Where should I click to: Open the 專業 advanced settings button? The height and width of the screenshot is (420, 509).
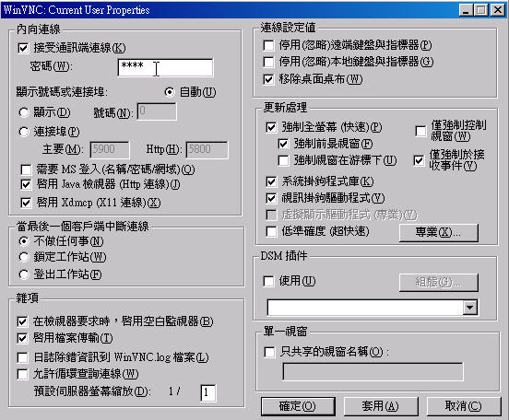pyautogui.click(x=439, y=232)
